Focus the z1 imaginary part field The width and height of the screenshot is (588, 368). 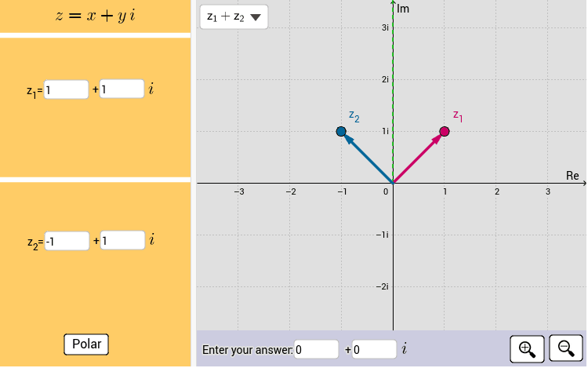122,89
